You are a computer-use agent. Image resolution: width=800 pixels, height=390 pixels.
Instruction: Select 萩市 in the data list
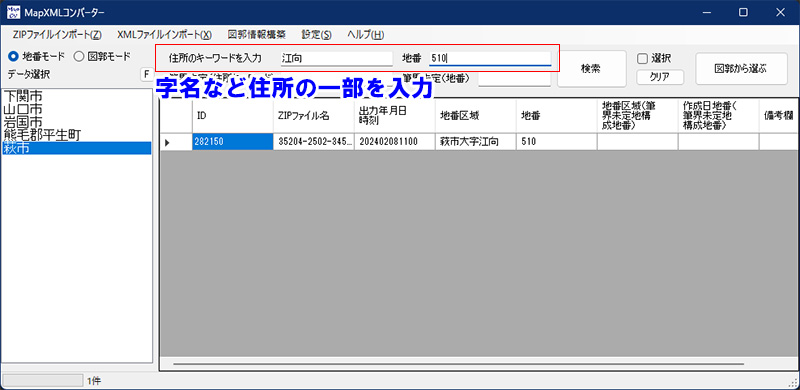(x=77, y=148)
